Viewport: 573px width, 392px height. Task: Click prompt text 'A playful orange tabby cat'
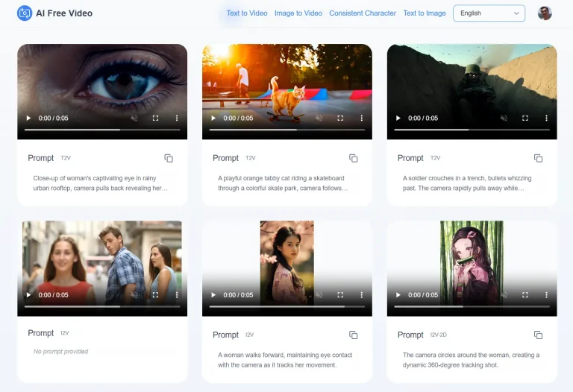tap(283, 183)
